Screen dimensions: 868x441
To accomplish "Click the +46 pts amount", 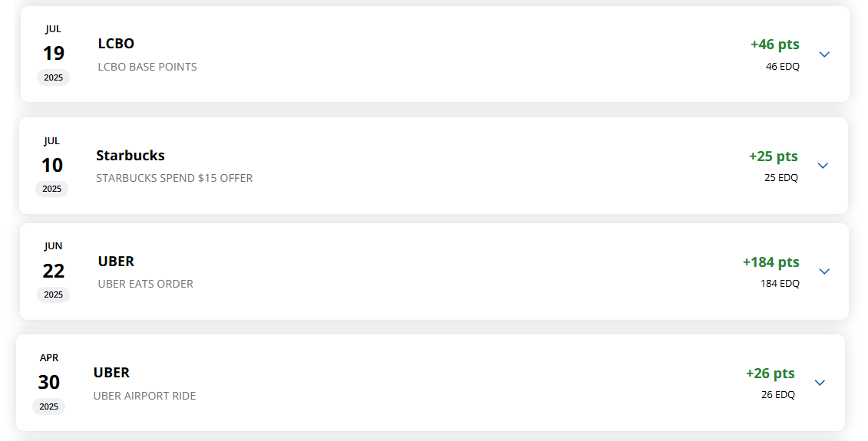I will click(774, 44).
